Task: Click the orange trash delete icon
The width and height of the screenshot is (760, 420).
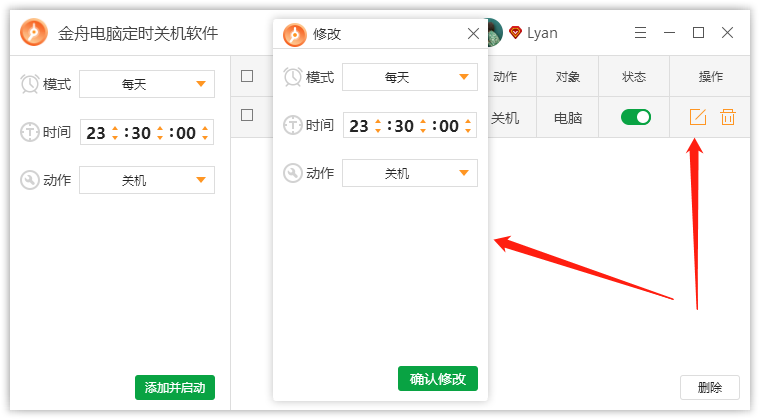Action: tap(728, 117)
